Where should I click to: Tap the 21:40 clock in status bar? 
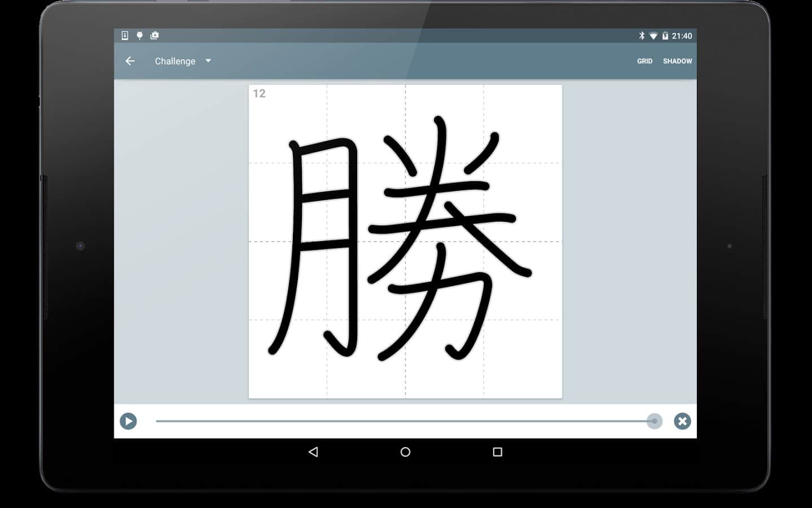[x=682, y=36]
